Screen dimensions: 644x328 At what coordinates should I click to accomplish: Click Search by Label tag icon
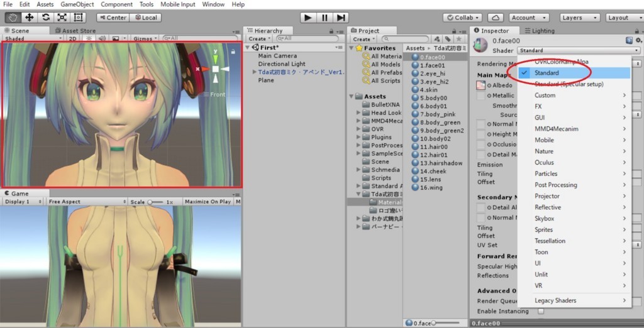coord(448,39)
